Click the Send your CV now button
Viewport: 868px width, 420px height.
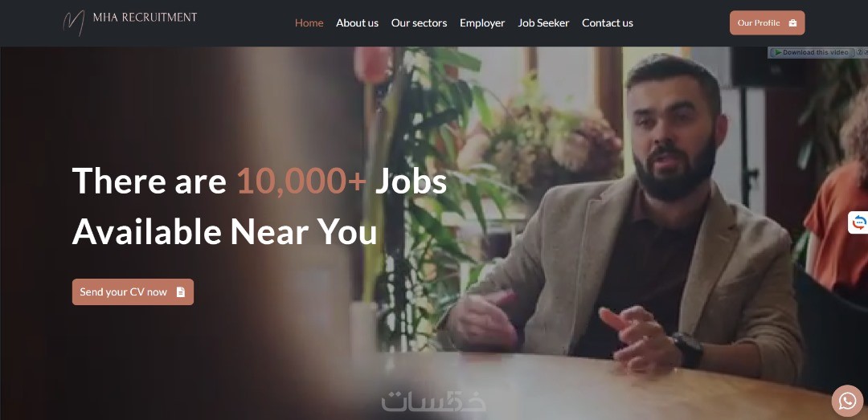pyautogui.click(x=133, y=292)
